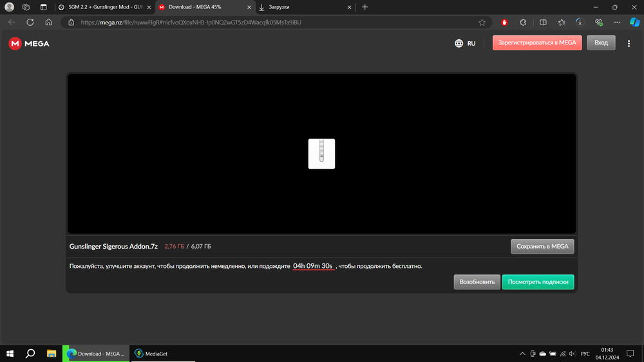Open the RU language selector
The height and width of the screenshot is (362, 644).
(466, 43)
